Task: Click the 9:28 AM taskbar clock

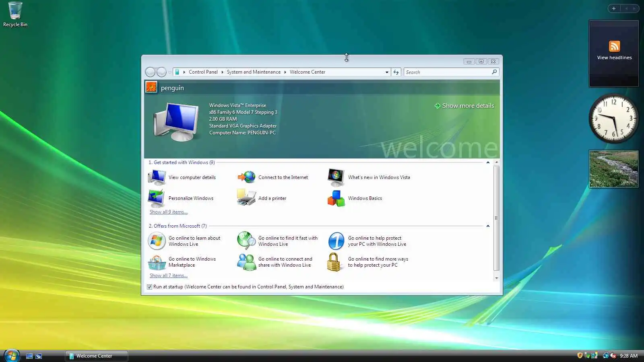Action: (629, 356)
